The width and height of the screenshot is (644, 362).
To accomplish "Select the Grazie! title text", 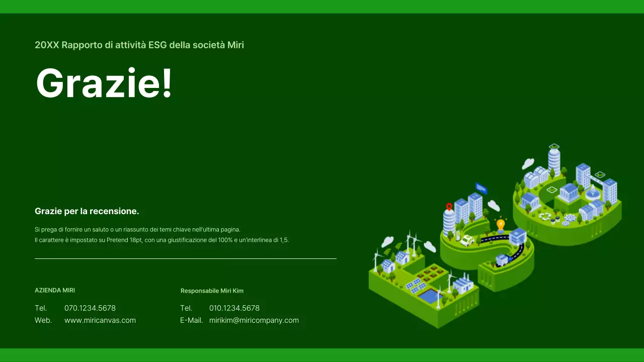I will 104,83.
